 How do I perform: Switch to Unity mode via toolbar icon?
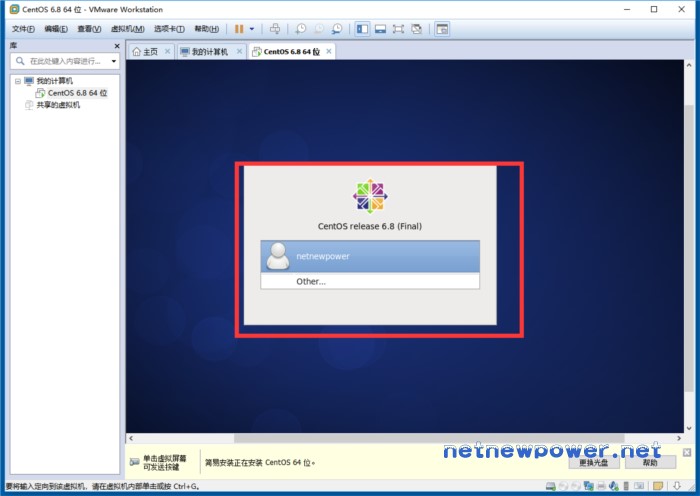pos(417,29)
